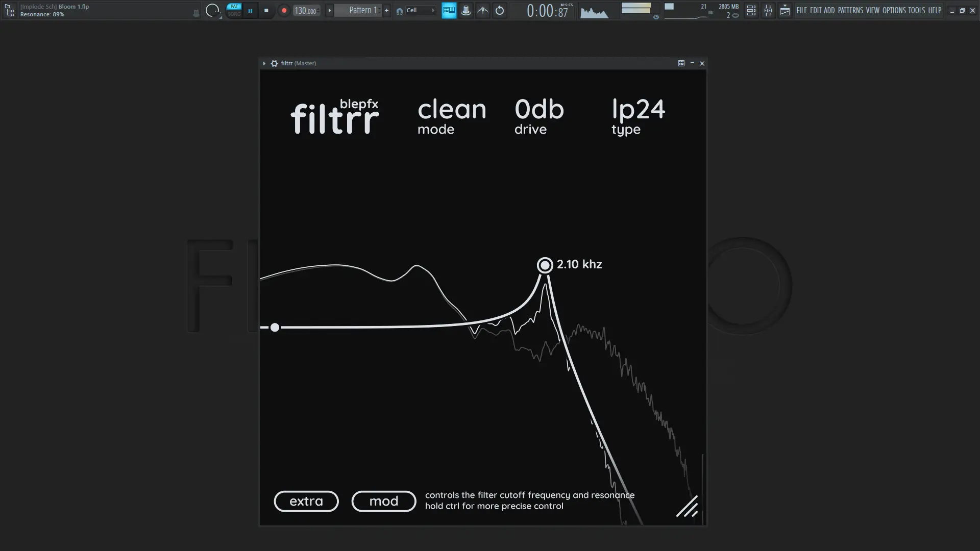Click the blue Playlist toolbar icon
The image size is (980, 551).
tap(449, 10)
